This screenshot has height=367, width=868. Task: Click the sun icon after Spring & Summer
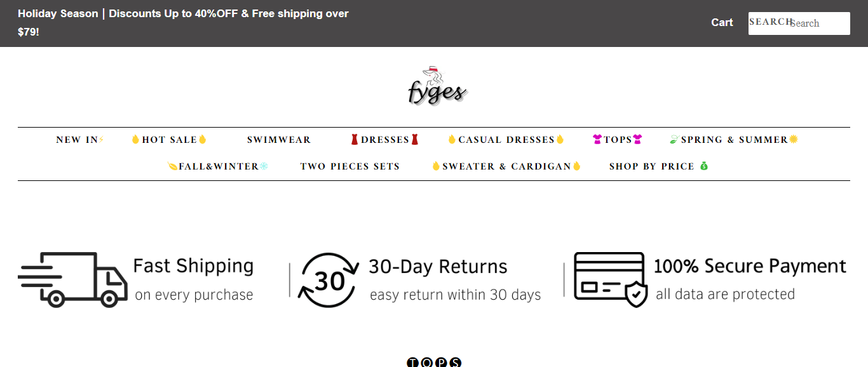tap(794, 140)
